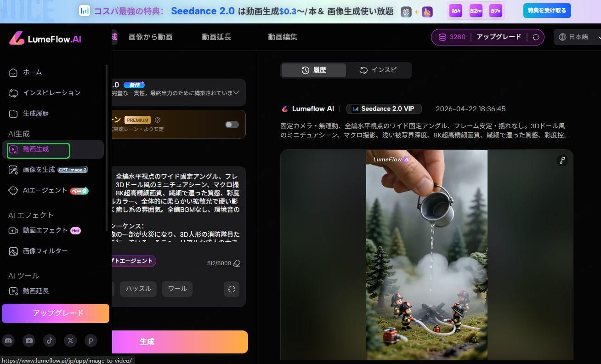Viewport: 601px width, 364px height.
Task: Open the firefighter miniature video thumbnail
Action: pos(427,255)
